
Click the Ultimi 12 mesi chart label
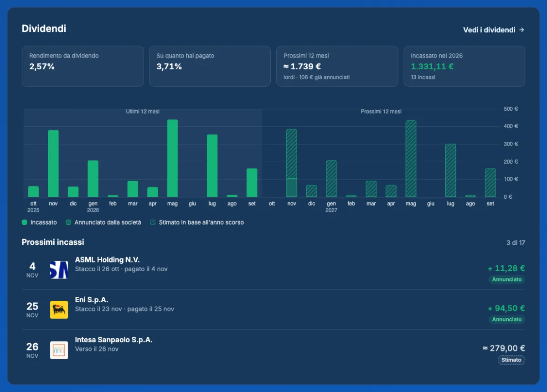[143, 112]
